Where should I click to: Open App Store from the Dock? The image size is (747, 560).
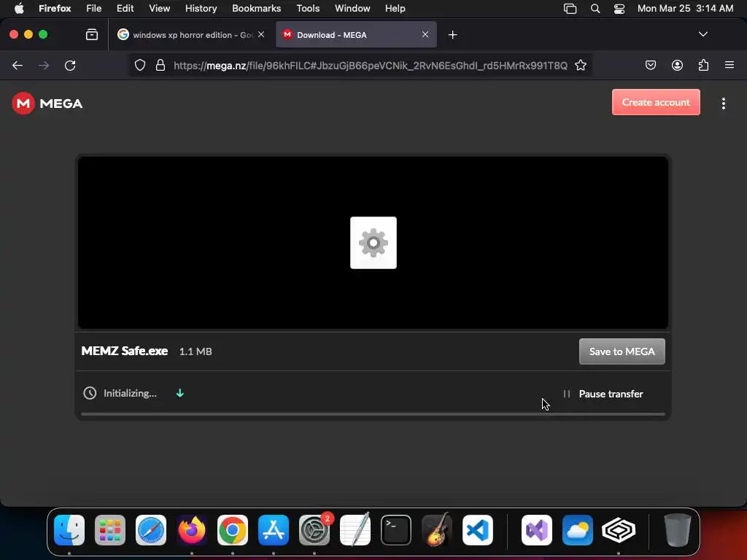274,529
